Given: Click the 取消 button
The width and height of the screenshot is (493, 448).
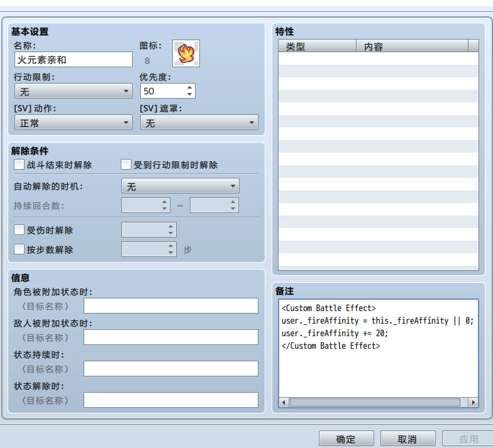Looking at the screenshot, I should click(407, 439).
